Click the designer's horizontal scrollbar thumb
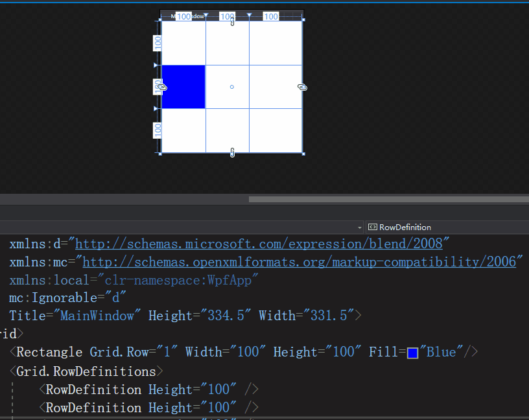Screen dimensions: 529x420 tap(389, 200)
